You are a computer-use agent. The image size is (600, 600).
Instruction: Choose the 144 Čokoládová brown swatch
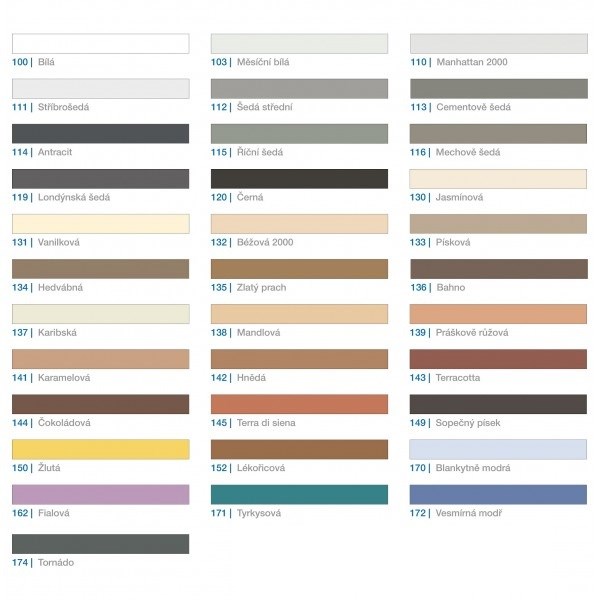(100, 404)
